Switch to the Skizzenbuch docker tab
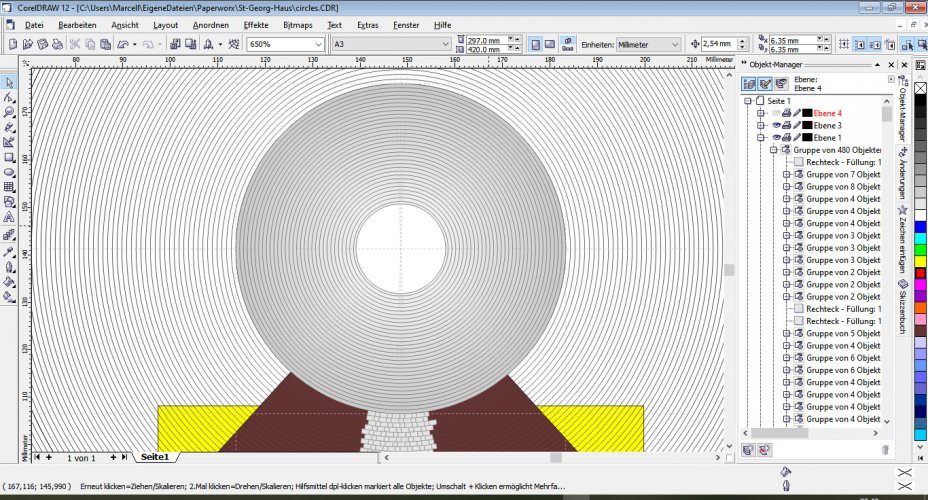The width and height of the screenshot is (928, 500). 903,307
